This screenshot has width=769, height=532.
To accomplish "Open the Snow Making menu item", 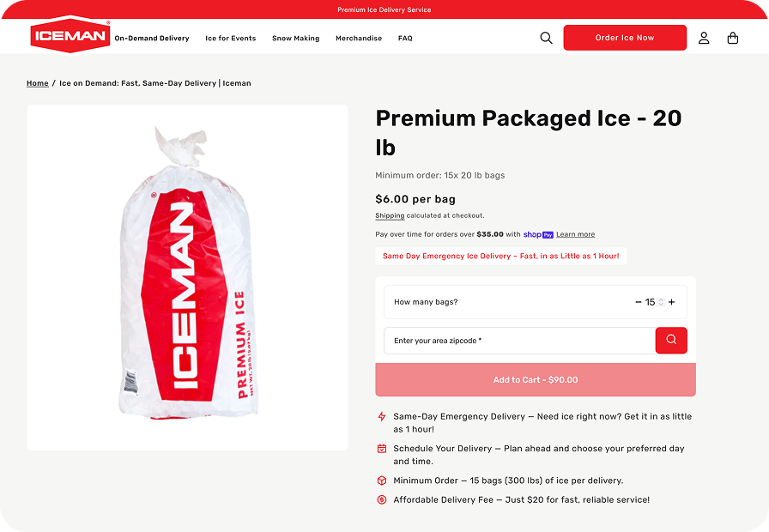I will [x=295, y=39].
